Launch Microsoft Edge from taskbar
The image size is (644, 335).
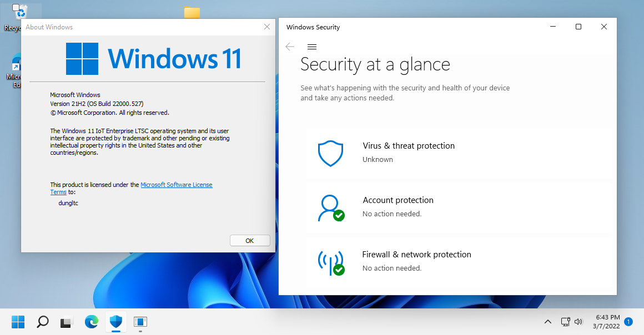click(x=92, y=322)
